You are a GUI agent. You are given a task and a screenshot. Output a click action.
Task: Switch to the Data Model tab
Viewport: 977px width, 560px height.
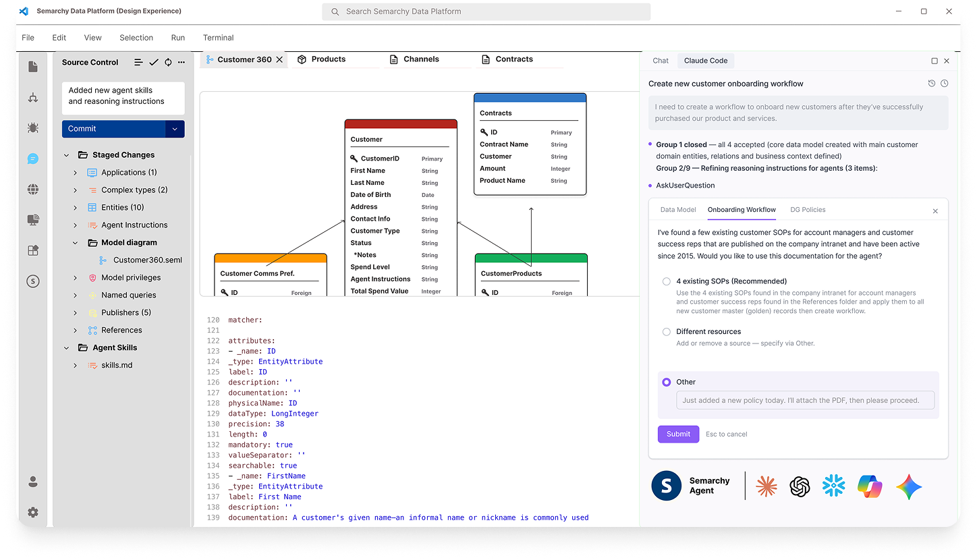[x=678, y=210]
